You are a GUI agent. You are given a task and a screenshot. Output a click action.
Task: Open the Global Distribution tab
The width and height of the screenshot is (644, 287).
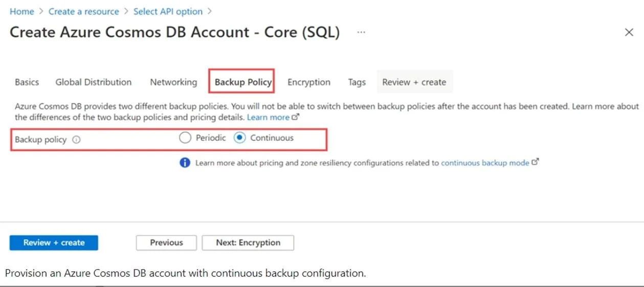click(x=94, y=82)
